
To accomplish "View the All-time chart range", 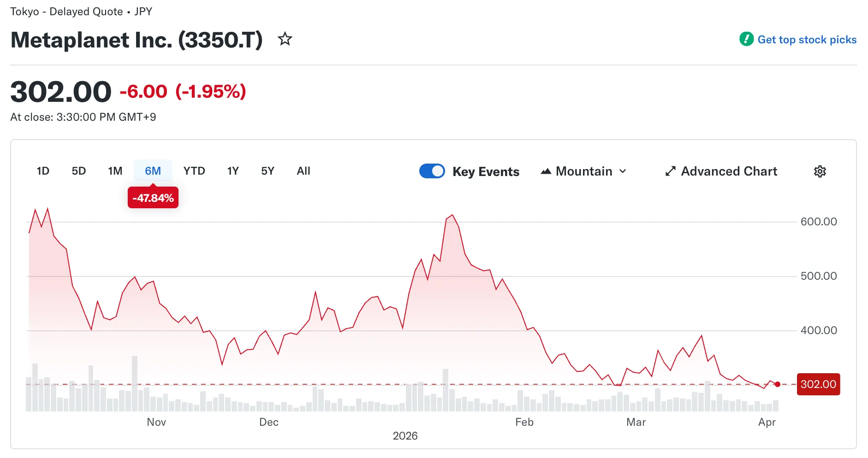I will click(303, 171).
